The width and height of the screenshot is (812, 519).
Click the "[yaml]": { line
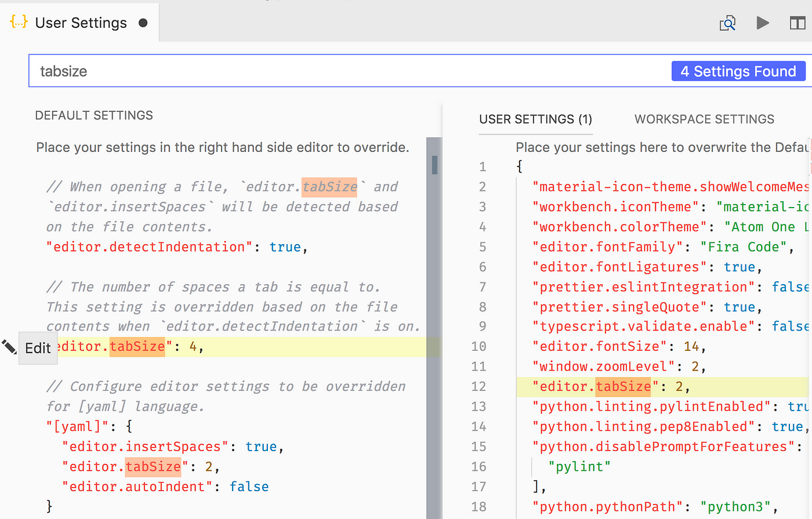click(89, 427)
